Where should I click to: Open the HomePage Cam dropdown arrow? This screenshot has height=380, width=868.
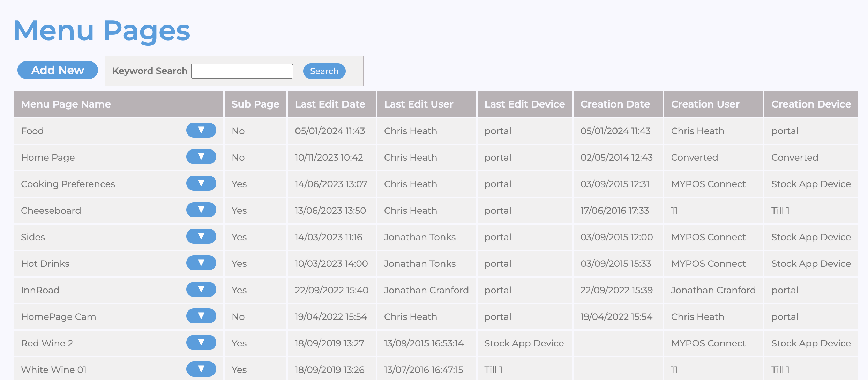click(201, 316)
